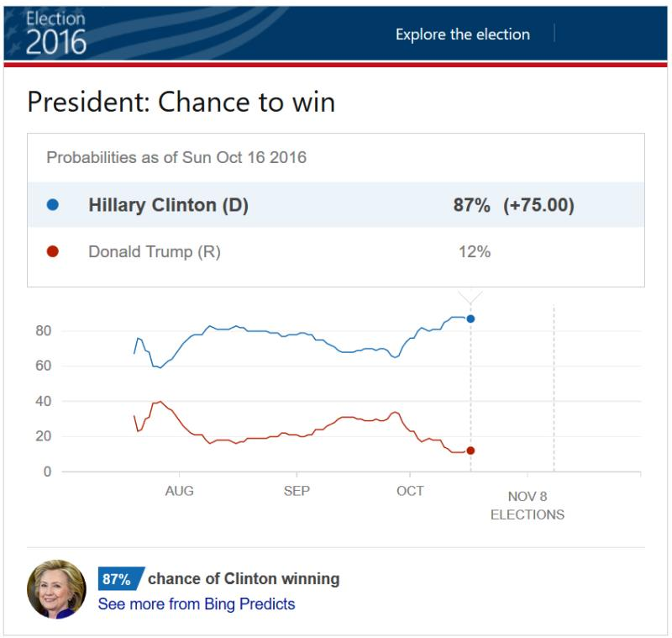Select the Hillary Clinton (D) row

pyautogui.click(x=336, y=205)
